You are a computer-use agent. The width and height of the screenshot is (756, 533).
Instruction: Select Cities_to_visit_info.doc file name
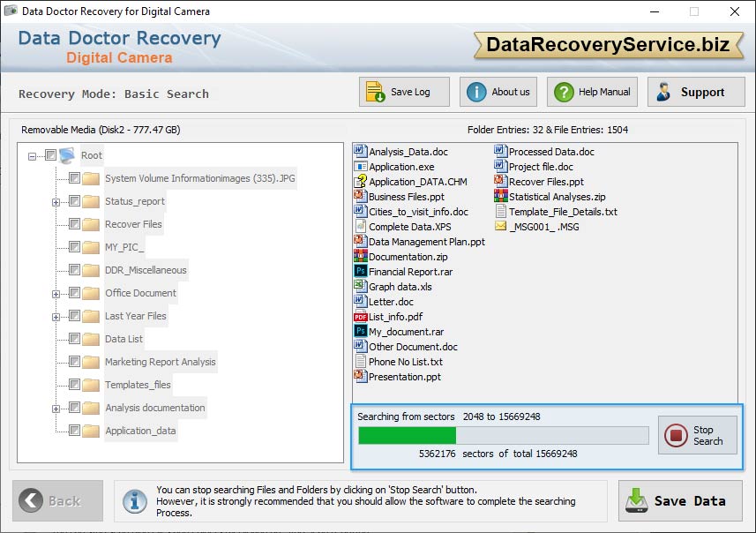click(418, 212)
